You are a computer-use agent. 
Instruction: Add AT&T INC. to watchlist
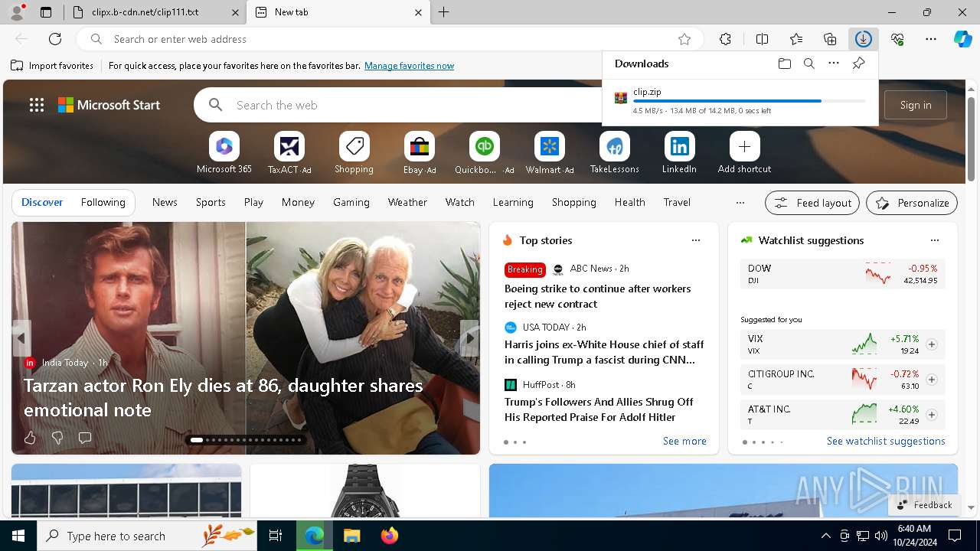pos(932,415)
